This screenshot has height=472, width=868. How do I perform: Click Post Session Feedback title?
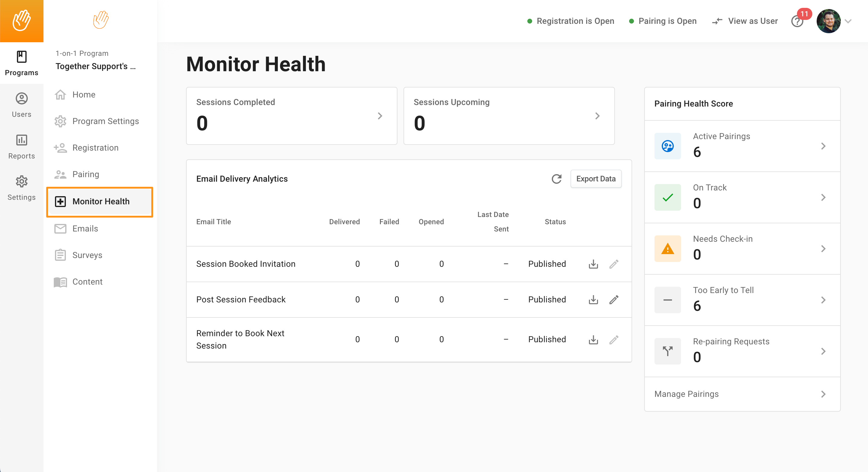point(241,300)
